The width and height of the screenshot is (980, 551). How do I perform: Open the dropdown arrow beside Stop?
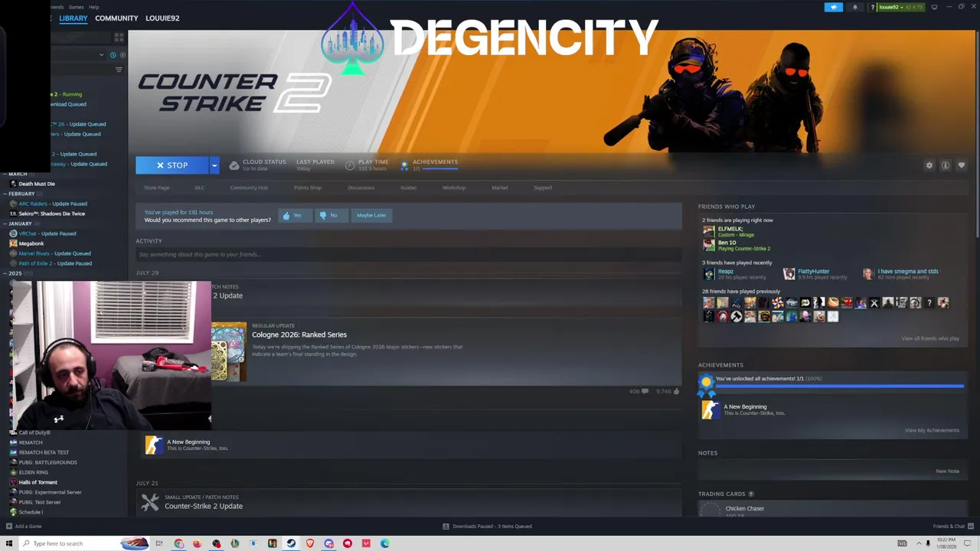pyautogui.click(x=214, y=165)
